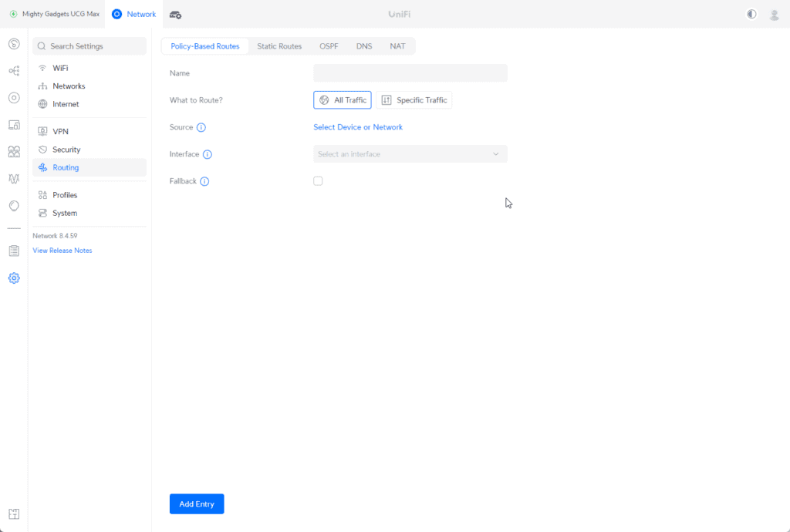Choose the Specific Traffic option
This screenshot has width=790, height=532.
[414, 100]
